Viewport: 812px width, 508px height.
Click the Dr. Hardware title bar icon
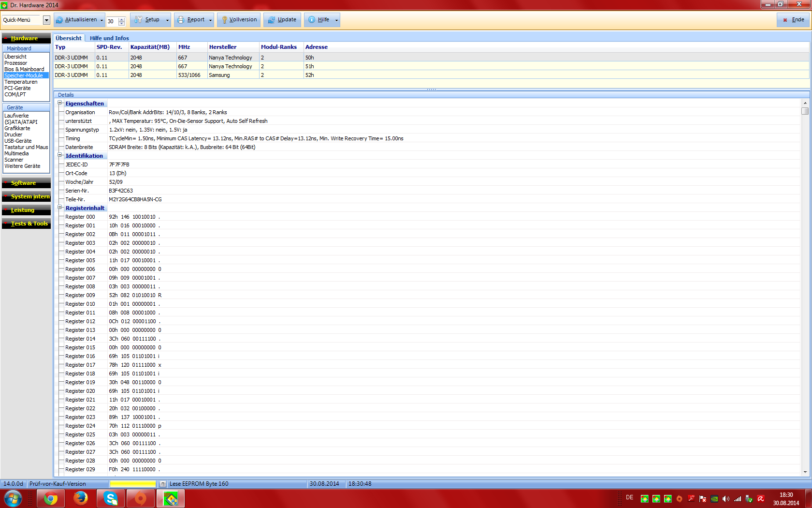[5, 5]
